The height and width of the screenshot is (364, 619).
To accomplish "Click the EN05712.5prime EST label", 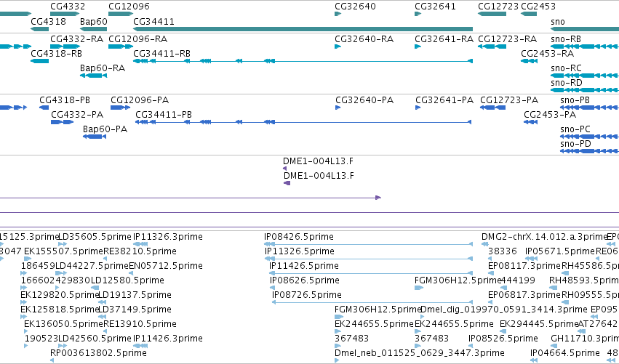I will click(x=166, y=266).
